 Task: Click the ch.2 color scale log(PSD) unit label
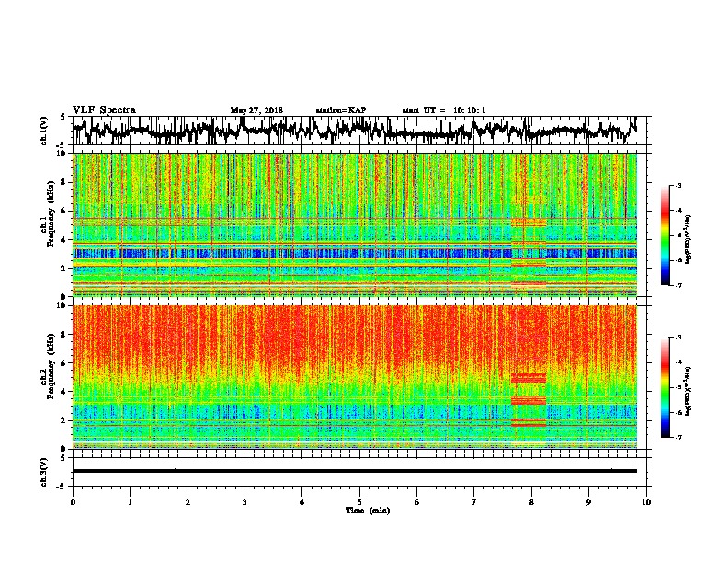pos(688,391)
